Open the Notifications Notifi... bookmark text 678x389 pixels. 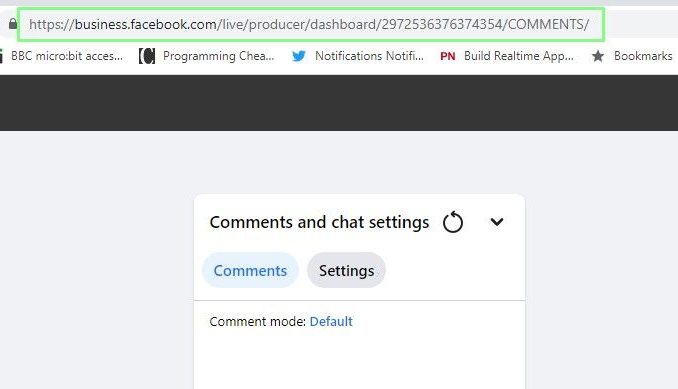click(369, 56)
